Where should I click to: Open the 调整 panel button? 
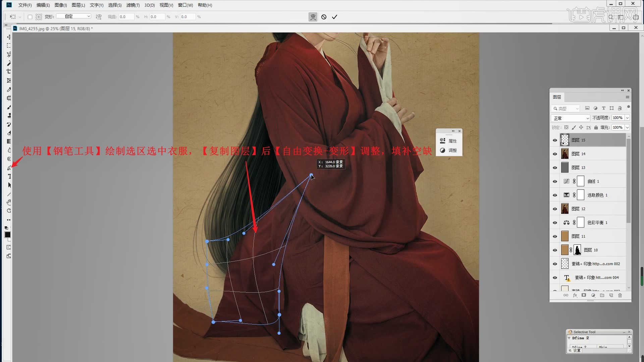449,150
